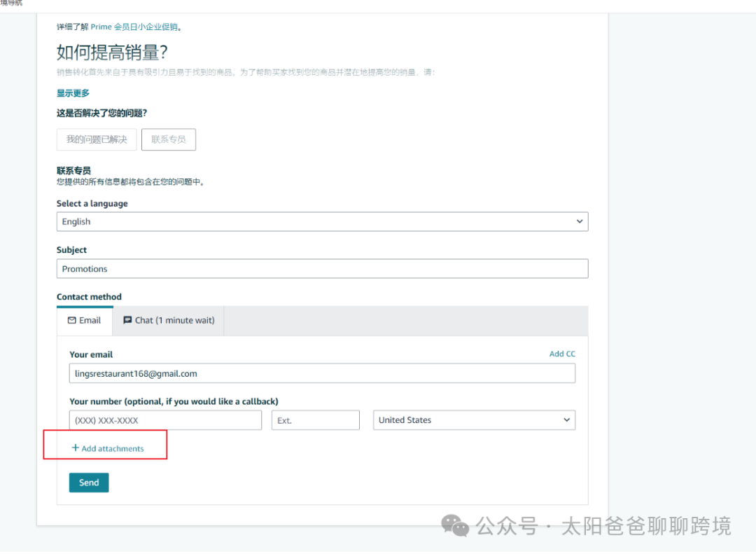
Task: Click the envelope icon on Email tab
Action: click(72, 320)
